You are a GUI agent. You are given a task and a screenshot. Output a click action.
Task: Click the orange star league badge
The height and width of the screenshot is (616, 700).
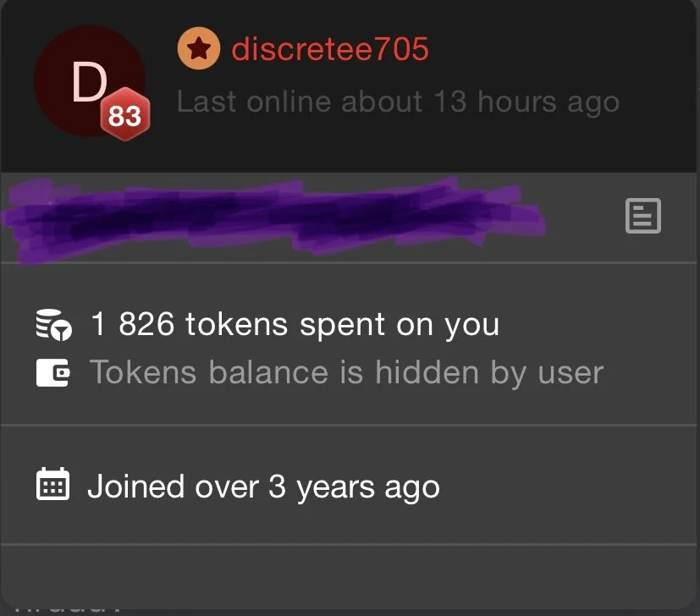tap(199, 48)
